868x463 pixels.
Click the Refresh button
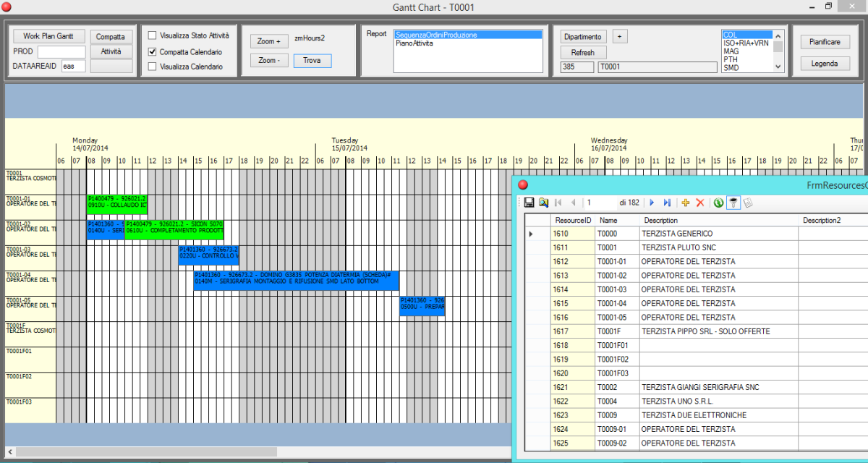(583, 52)
